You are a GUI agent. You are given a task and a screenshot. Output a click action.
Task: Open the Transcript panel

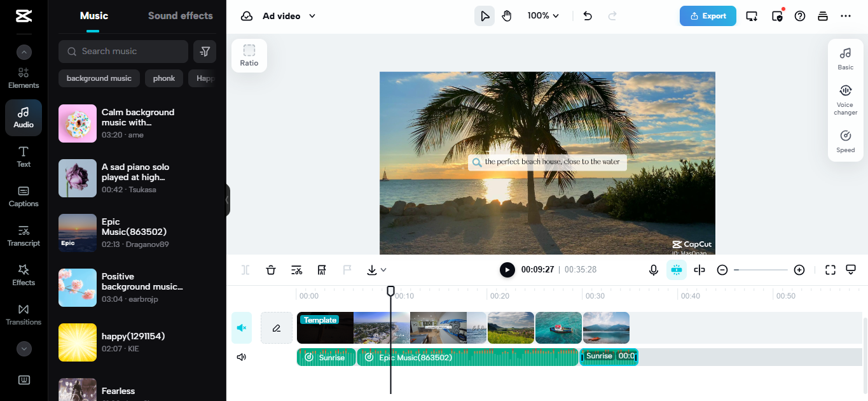[x=24, y=236]
